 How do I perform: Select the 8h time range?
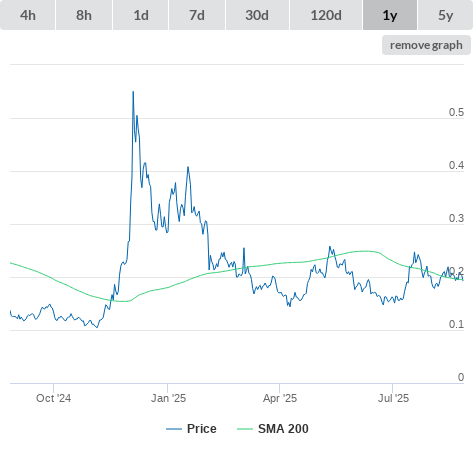[84, 15]
